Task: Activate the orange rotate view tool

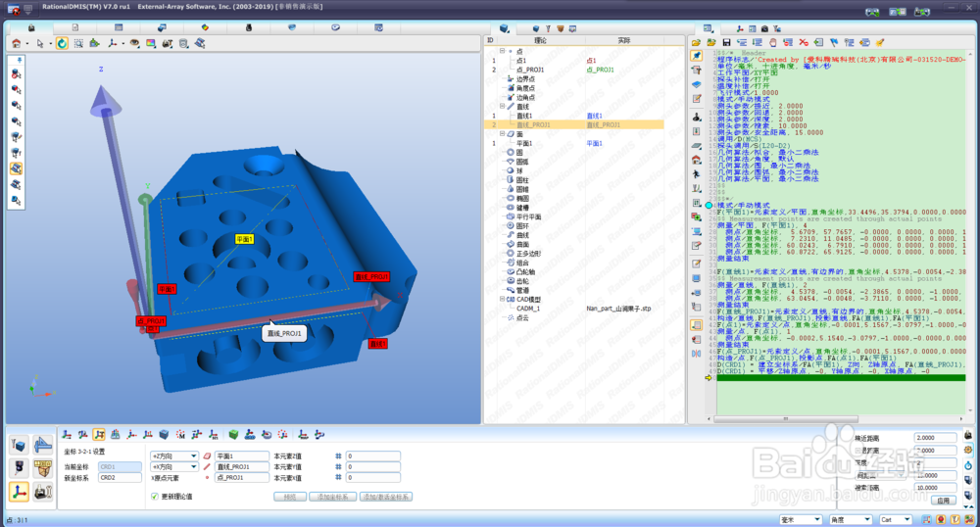Action: coord(62,43)
